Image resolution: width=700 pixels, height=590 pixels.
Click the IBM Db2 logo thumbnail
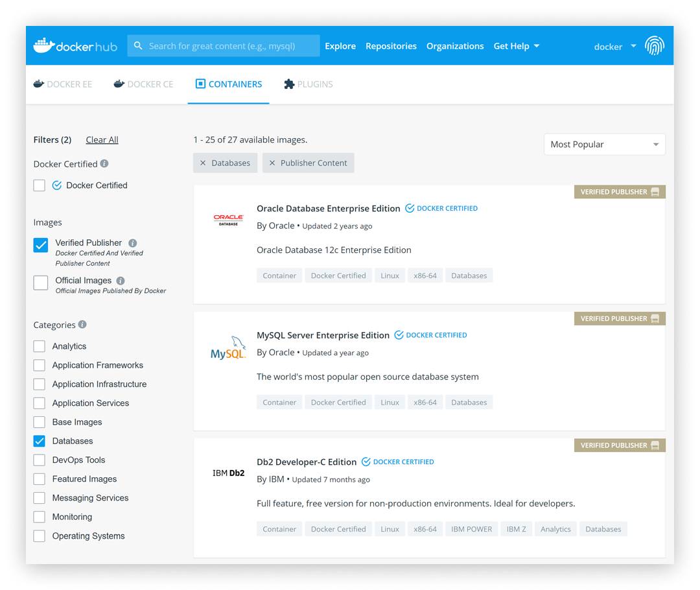[x=229, y=473]
